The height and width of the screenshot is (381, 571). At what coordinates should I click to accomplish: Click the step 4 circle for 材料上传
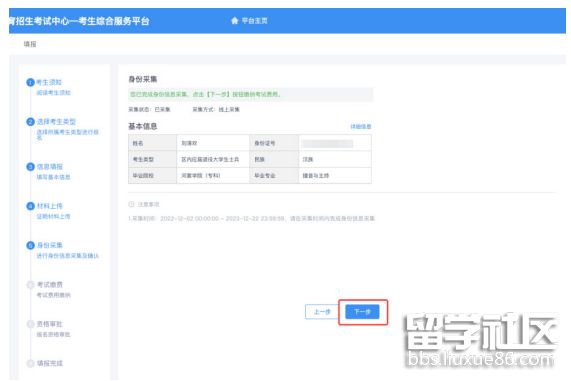(x=30, y=206)
